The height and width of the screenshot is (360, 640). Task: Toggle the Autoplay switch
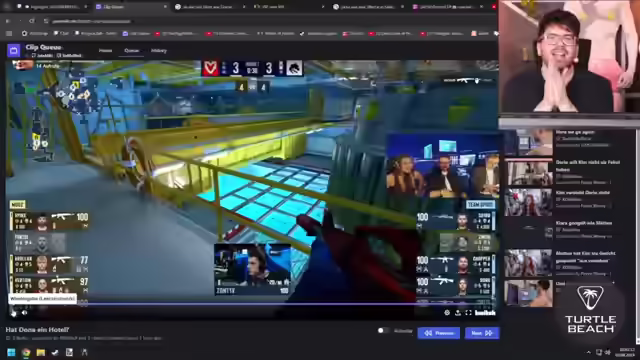383,331
